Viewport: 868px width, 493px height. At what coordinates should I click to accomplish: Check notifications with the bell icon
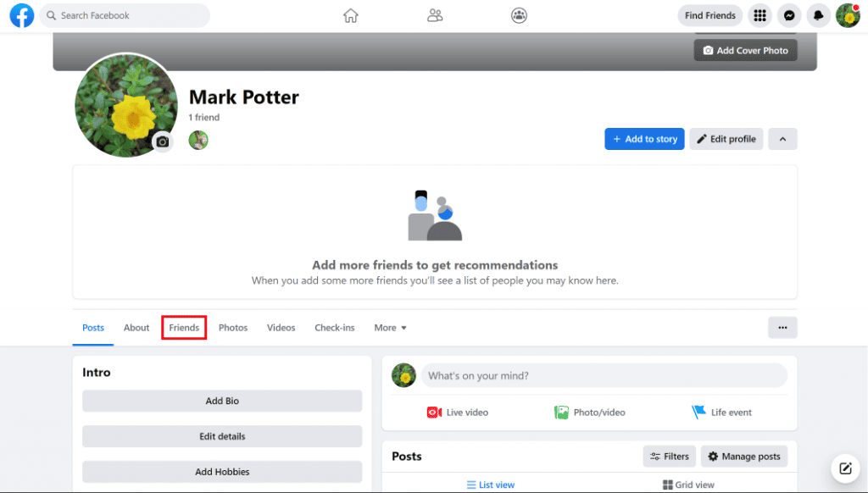pos(818,15)
